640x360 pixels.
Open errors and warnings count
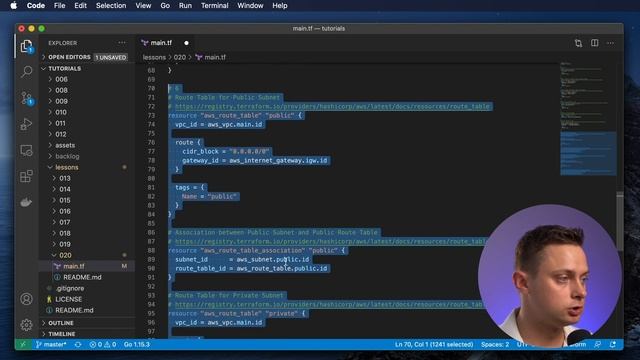pos(103,344)
